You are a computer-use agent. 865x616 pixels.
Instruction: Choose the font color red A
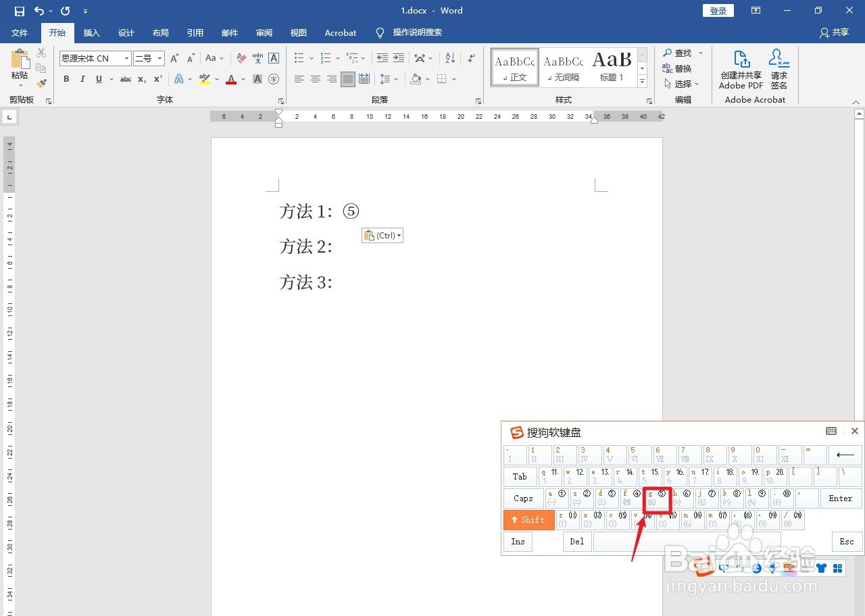coord(231,79)
